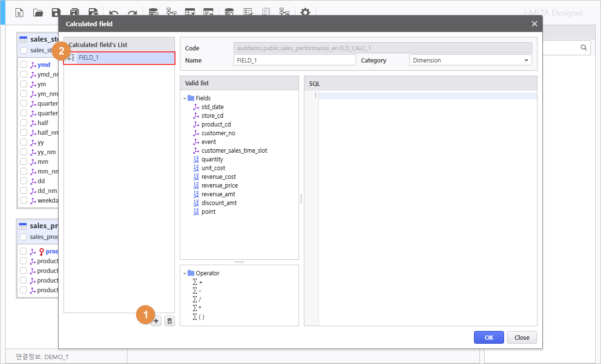The image size is (601, 364).
Task: Click the sales_st table icon in background
Action: 23,40
